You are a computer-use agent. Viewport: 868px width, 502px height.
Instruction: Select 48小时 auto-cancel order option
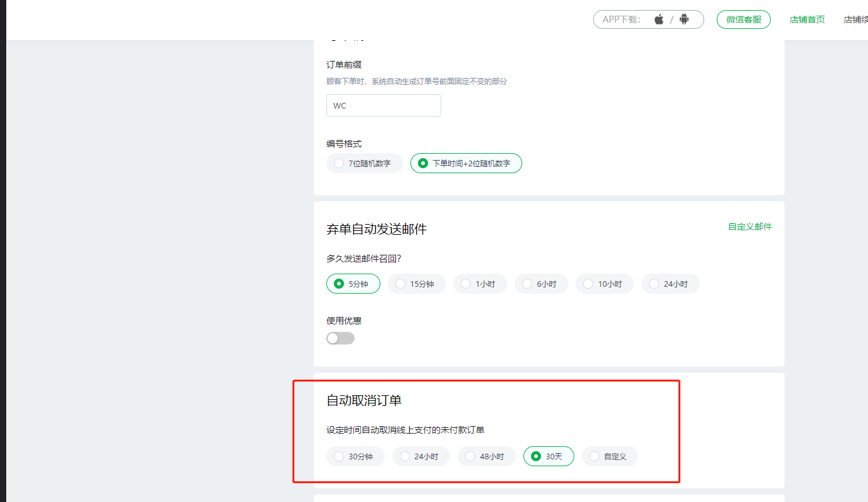click(x=486, y=456)
